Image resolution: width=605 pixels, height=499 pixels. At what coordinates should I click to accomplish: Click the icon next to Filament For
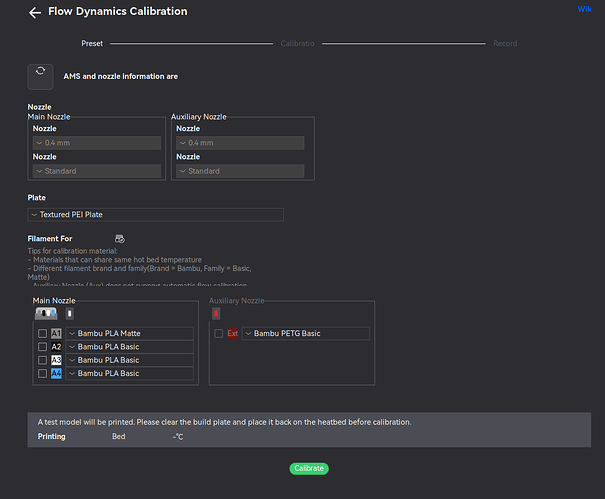120,239
